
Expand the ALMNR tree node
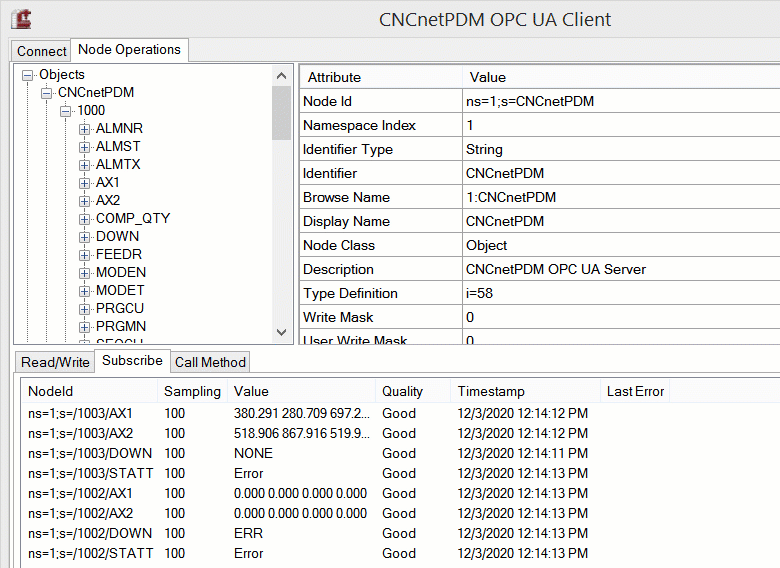[x=84, y=129]
